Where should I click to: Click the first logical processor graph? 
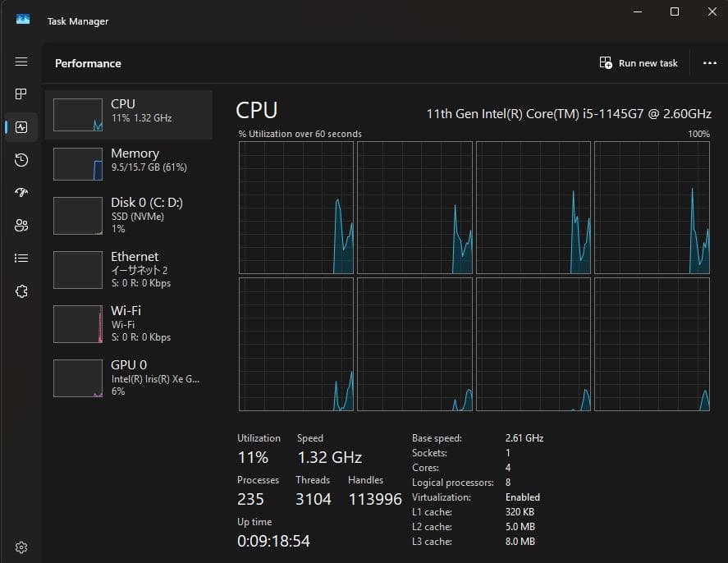tap(296, 208)
